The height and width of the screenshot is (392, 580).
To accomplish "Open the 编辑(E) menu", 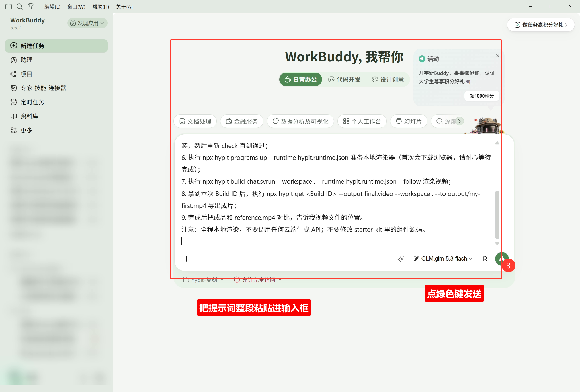I will tap(52, 7).
